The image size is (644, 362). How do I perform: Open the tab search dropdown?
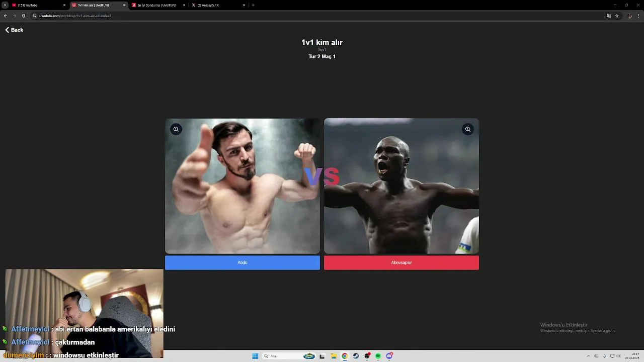5,5
